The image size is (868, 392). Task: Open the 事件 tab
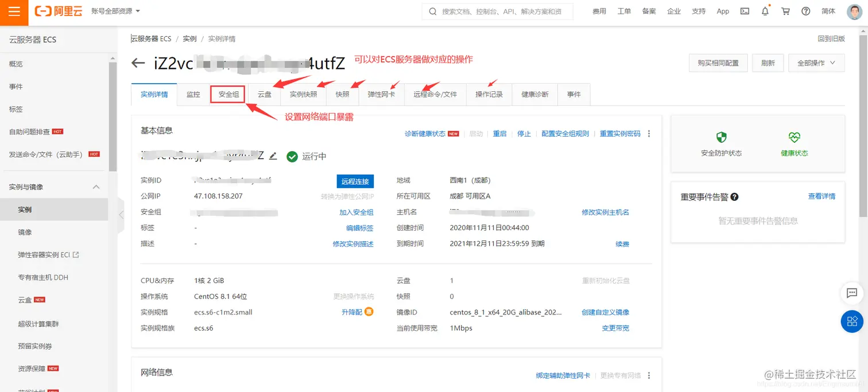(573, 95)
